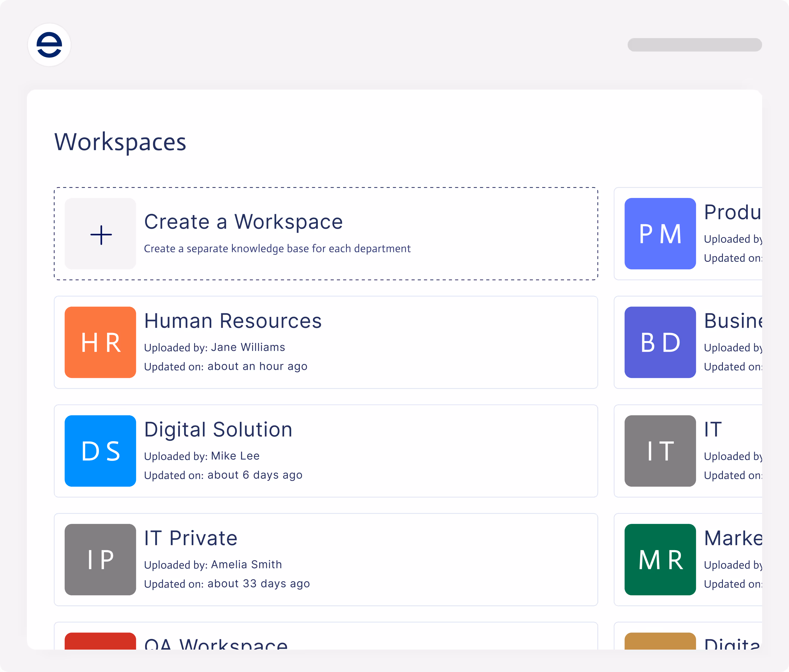Screen dimensions: 789x672
Task: Open the Digital Solution workspace title
Action: point(218,430)
